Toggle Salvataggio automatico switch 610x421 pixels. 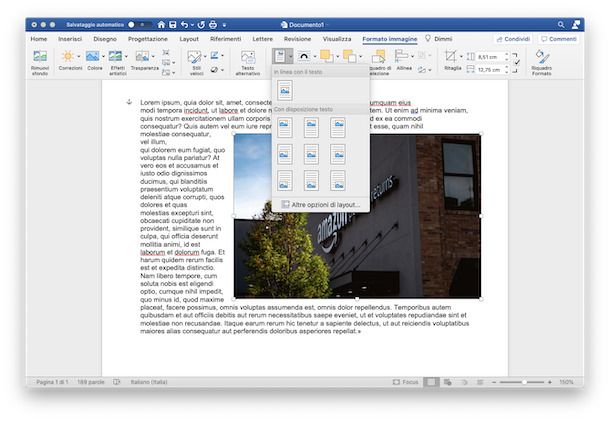tap(138, 25)
